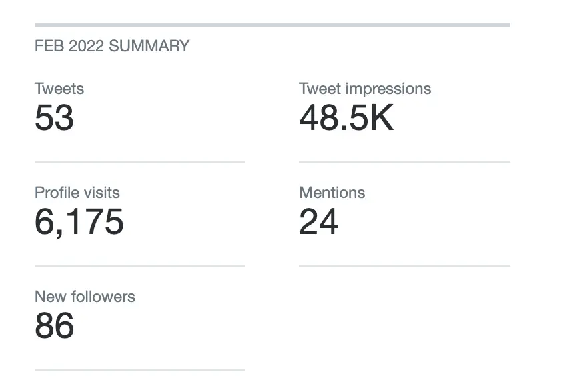Image resolution: width=583 pixels, height=392 pixels.
Task: Click the Tweet impressions label
Action: coord(365,89)
